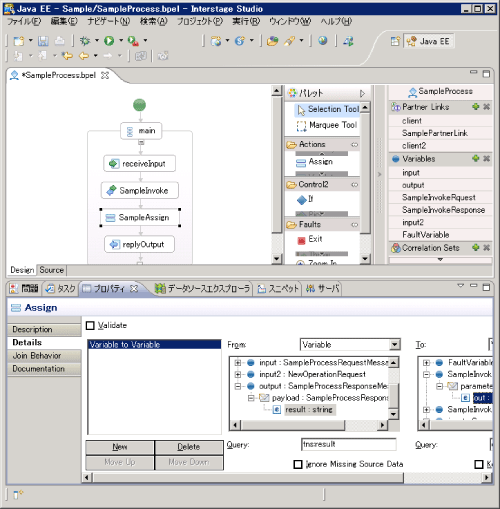This screenshot has width=500, height=509.
Task: Delete Variable with X icon
Action: 487,158
